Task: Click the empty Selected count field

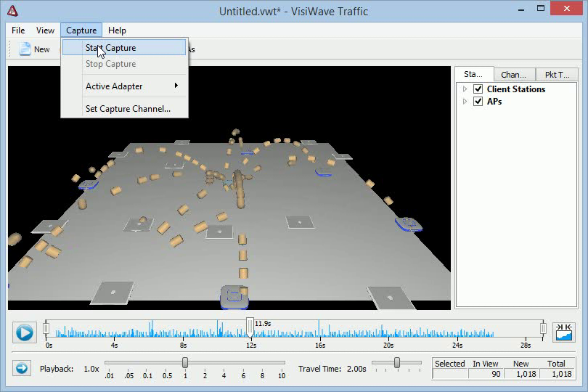Action: point(450,374)
